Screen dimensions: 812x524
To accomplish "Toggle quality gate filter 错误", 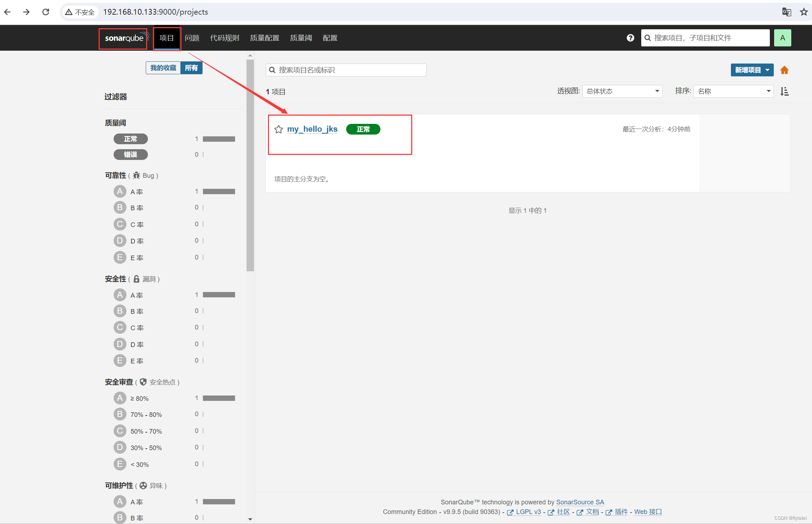I will (x=131, y=155).
